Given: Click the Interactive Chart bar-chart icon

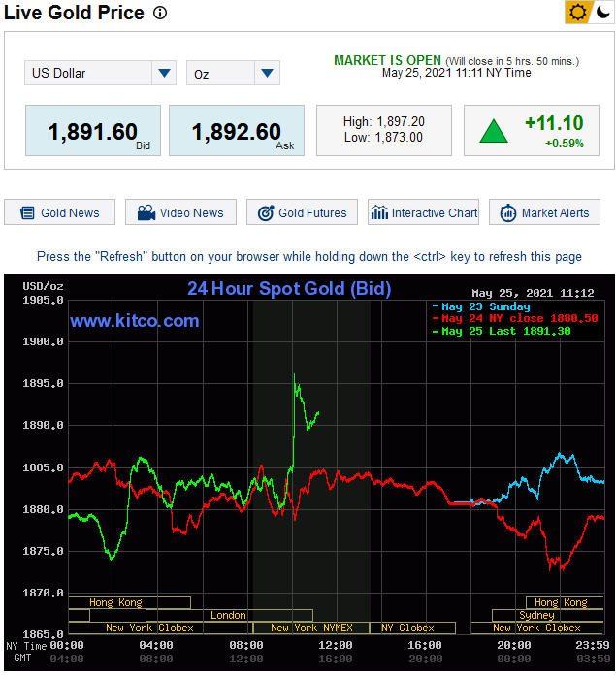Looking at the screenshot, I should 379,212.
